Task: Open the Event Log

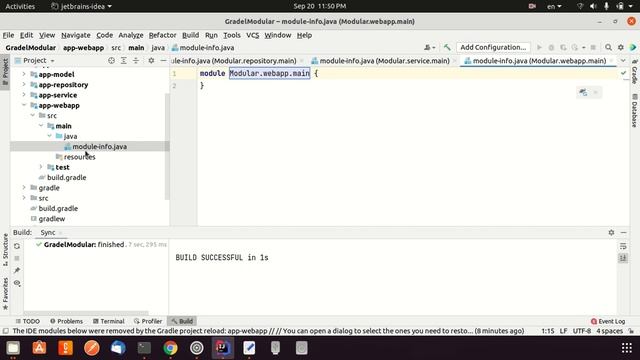Action: click(x=608, y=321)
